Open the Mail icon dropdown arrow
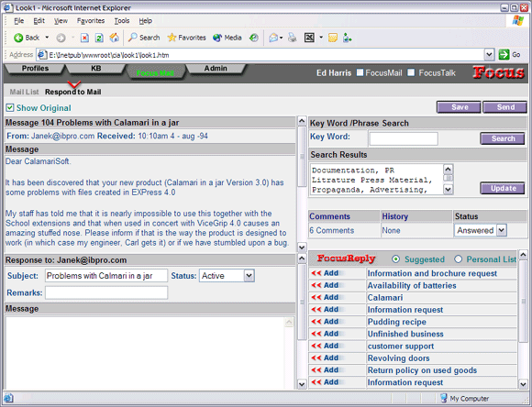 pos(282,38)
